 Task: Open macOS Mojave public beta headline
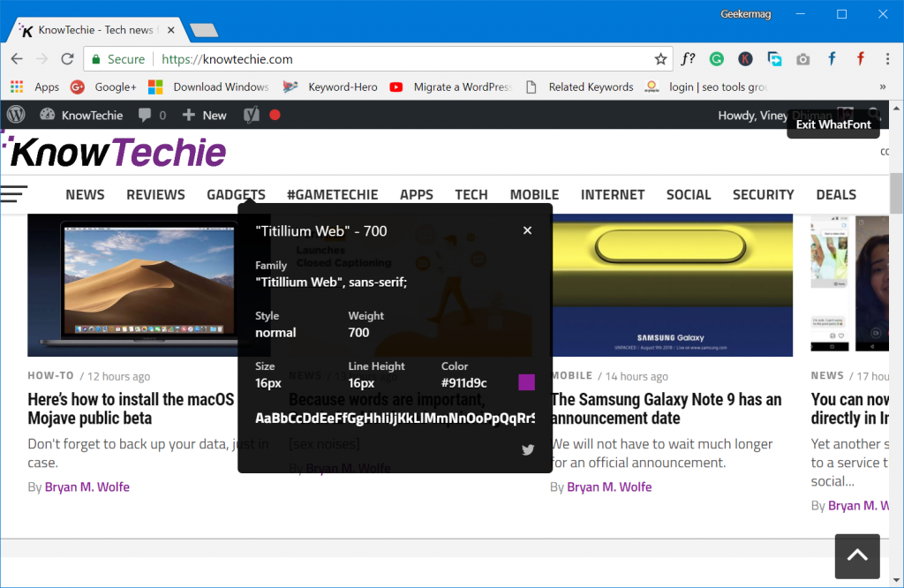pyautogui.click(x=131, y=409)
